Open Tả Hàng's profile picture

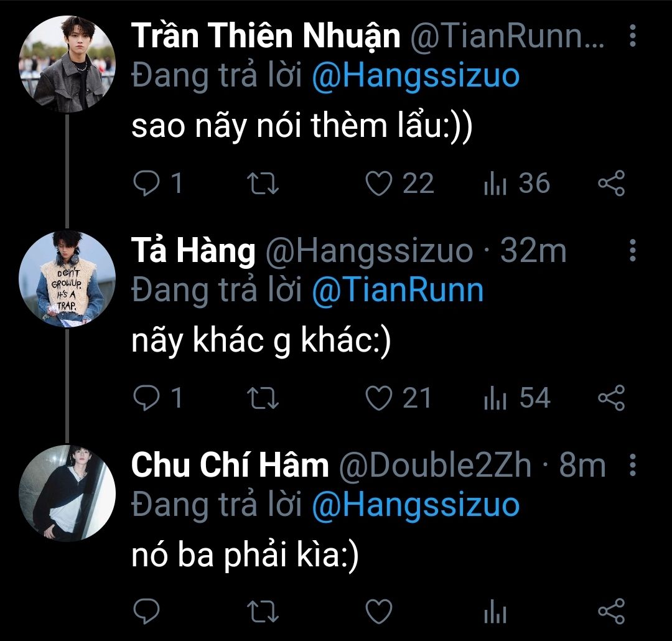click(x=67, y=278)
